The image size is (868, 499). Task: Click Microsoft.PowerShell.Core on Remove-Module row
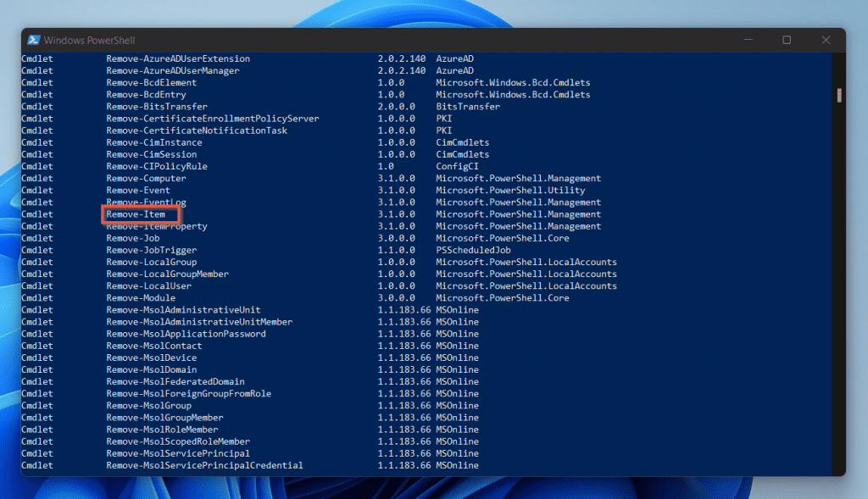(503, 298)
